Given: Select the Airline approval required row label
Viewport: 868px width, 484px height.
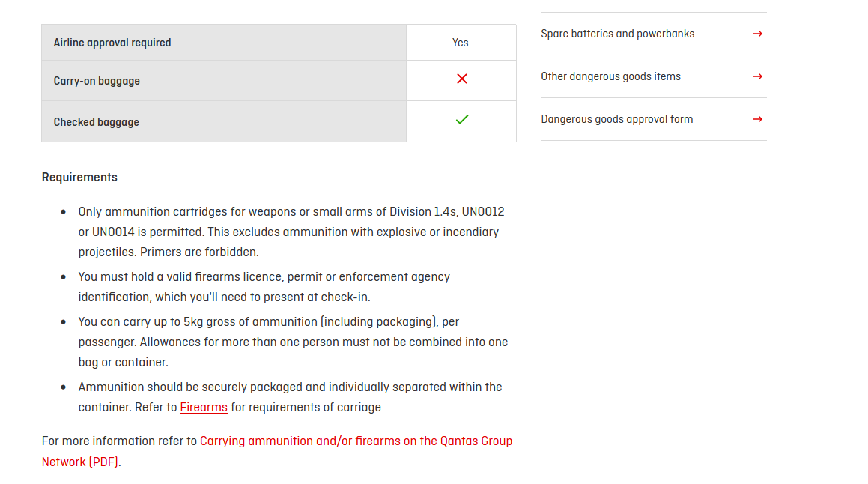Looking at the screenshot, I should (x=112, y=43).
